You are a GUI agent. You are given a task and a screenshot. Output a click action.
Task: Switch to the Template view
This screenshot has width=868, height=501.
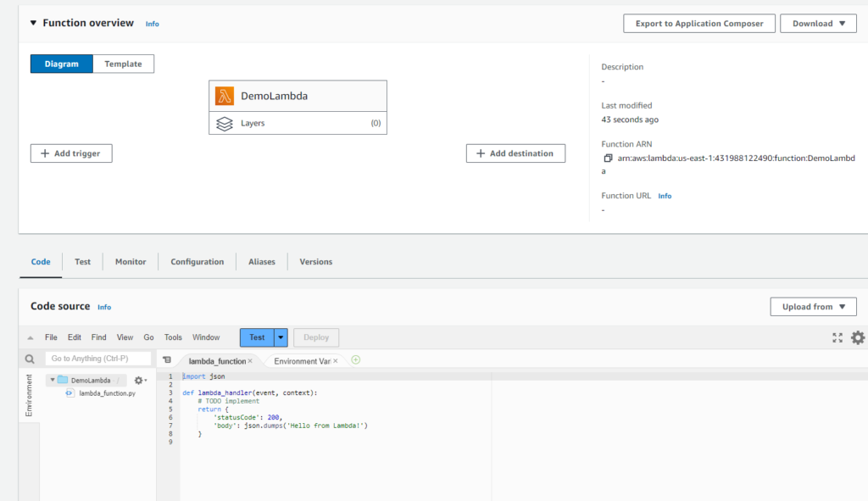[124, 64]
